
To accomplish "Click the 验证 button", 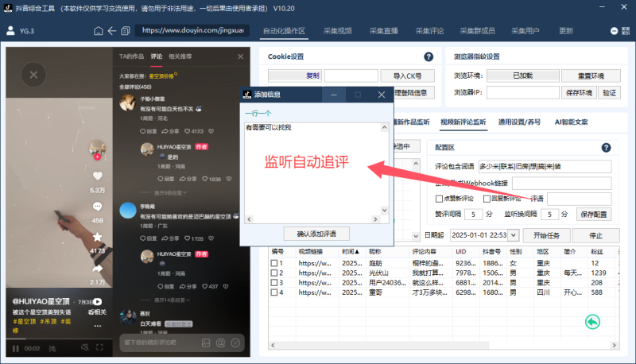I will pos(609,93).
